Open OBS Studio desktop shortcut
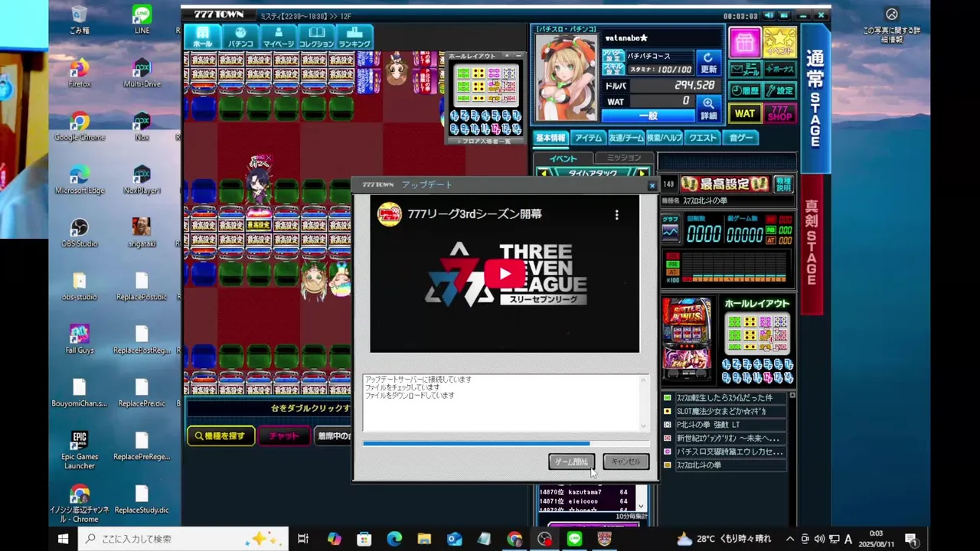 [80, 233]
